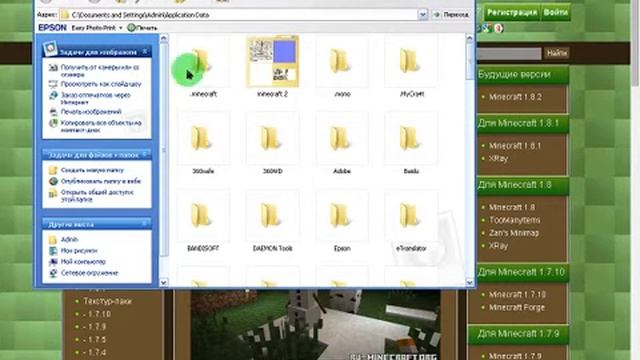The image size is (640, 360).
Task: Open the '- 1.7.10' texture pack link
Action: click(x=97, y=314)
